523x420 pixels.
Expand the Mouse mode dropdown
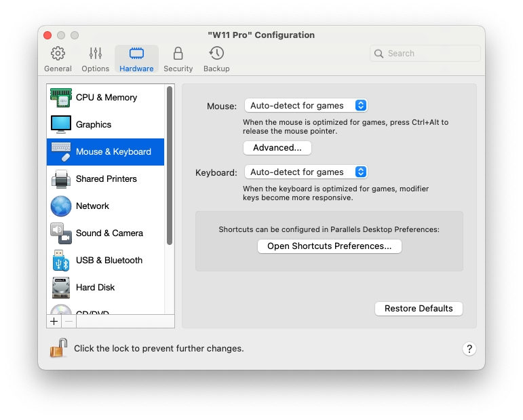coord(305,105)
